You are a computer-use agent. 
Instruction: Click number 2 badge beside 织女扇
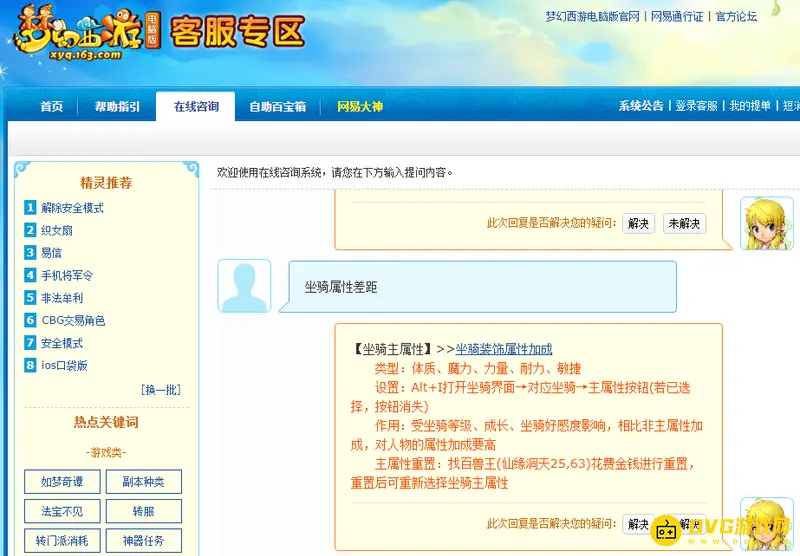(x=30, y=230)
